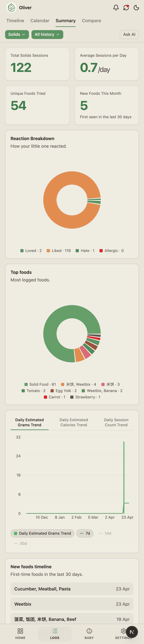Toggle the 7d trend line
This screenshot has width=144, height=644.
(85, 533)
